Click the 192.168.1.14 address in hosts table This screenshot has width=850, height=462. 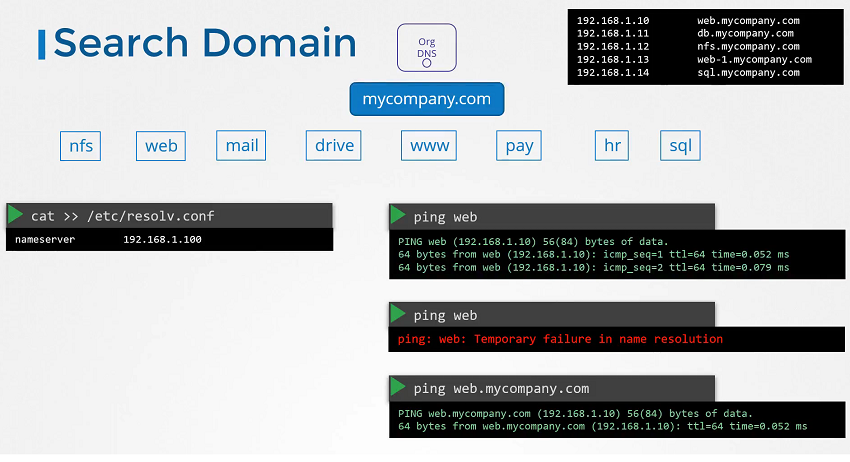pyautogui.click(x=612, y=72)
